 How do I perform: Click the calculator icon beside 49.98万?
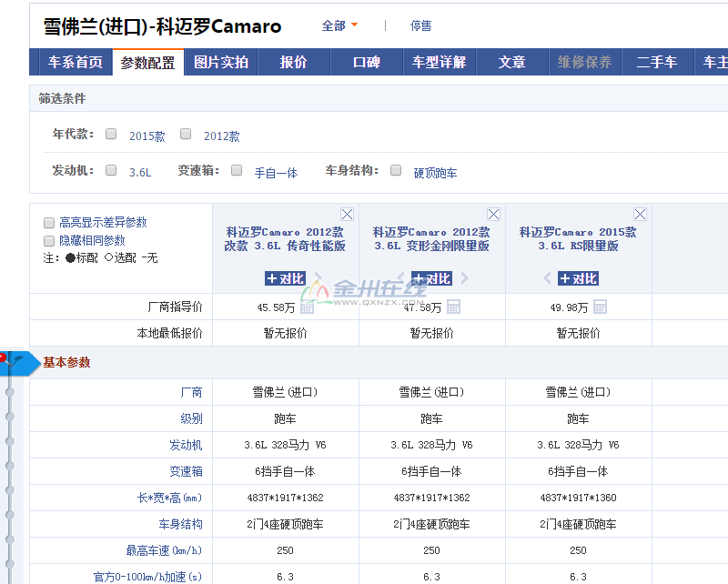click(x=601, y=307)
